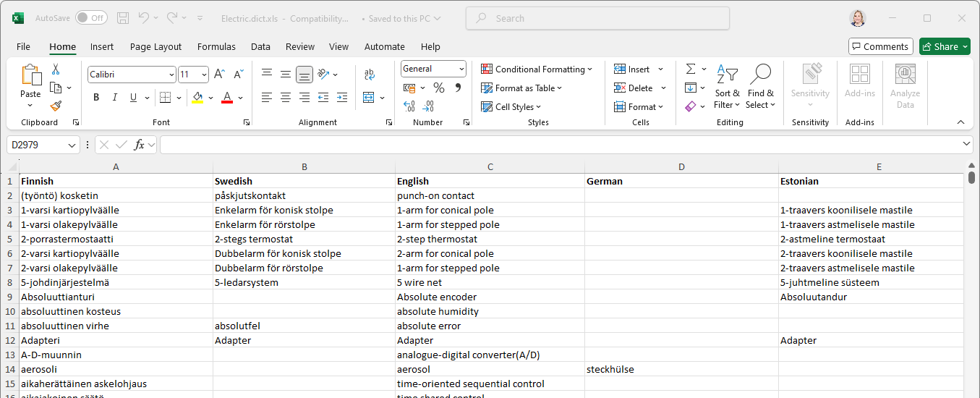Center-align text horizontally
Viewport: 980px width, 398px height.
286,97
